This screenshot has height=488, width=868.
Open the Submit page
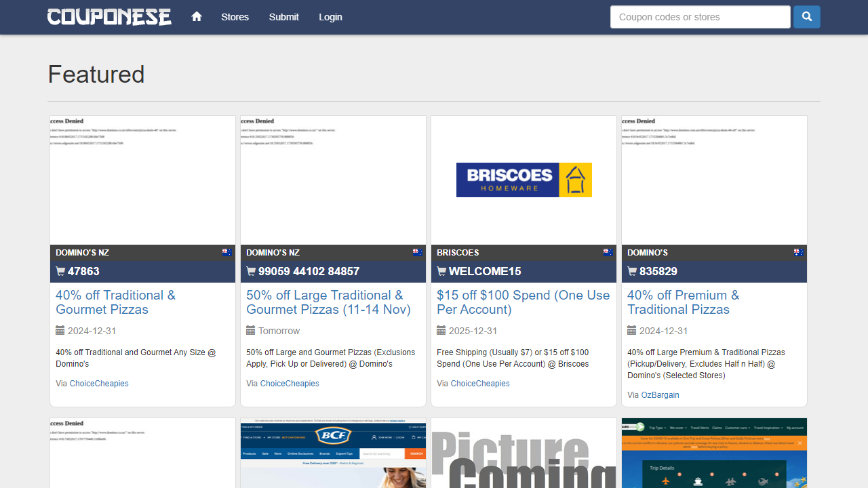(283, 17)
